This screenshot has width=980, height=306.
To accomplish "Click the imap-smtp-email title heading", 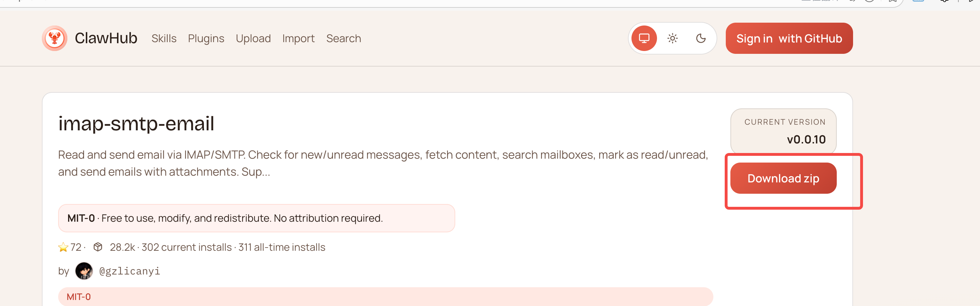I will [x=136, y=124].
